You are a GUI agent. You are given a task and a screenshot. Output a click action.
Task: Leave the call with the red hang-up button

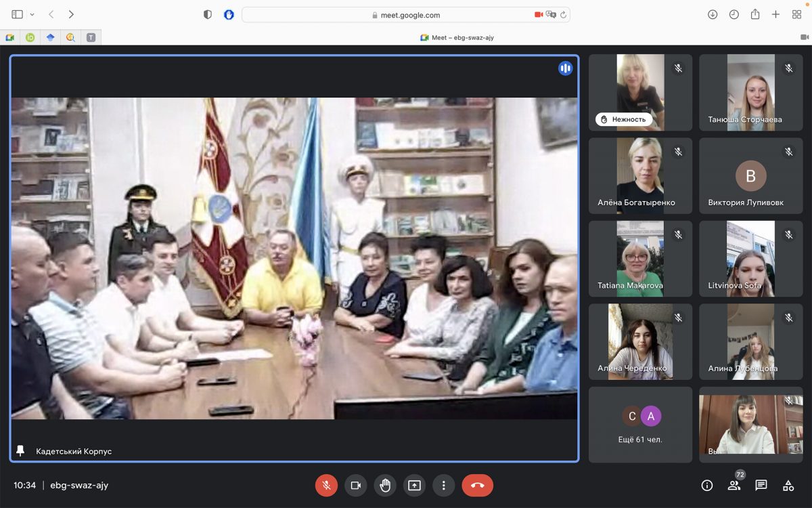coord(477,485)
